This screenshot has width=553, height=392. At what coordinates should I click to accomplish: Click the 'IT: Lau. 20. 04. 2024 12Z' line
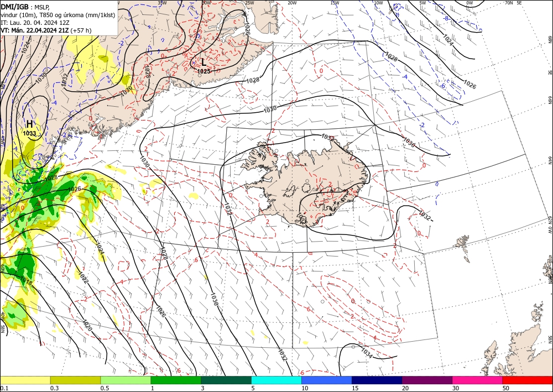click(35, 23)
